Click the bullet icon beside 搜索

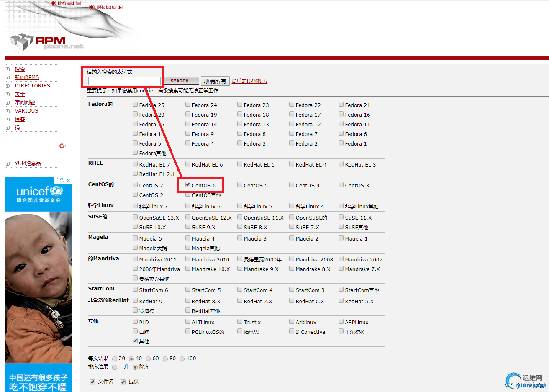[8, 69]
